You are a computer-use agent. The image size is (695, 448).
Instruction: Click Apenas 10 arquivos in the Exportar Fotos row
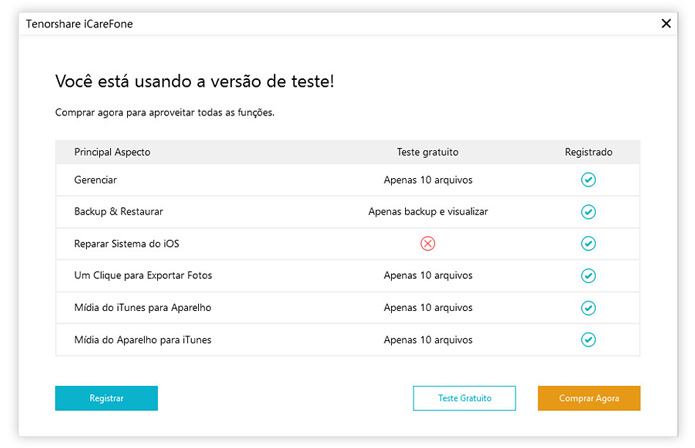pos(428,276)
